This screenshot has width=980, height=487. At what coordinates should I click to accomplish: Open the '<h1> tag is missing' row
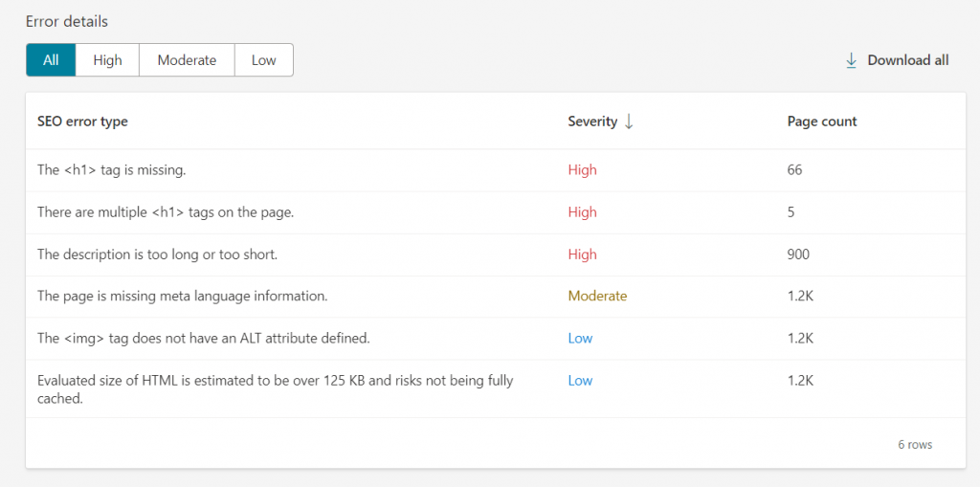pyautogui.click(x=497, y=170)
